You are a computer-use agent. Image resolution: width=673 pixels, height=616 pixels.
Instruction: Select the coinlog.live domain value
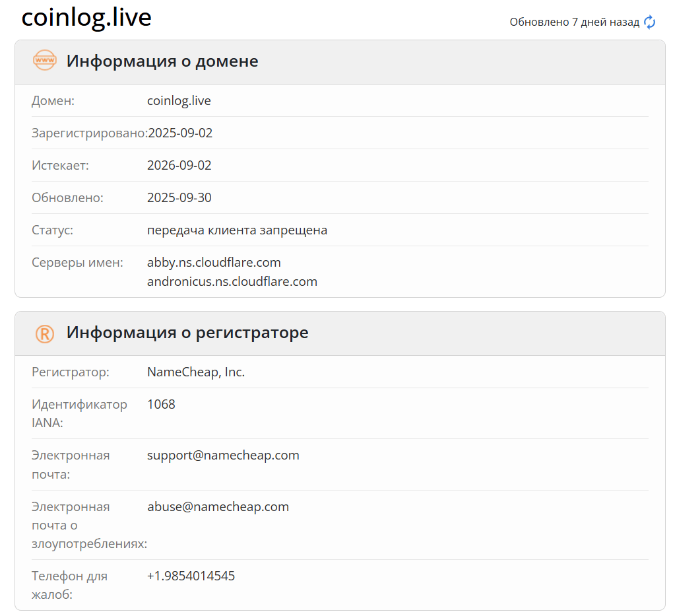[179, 101]
